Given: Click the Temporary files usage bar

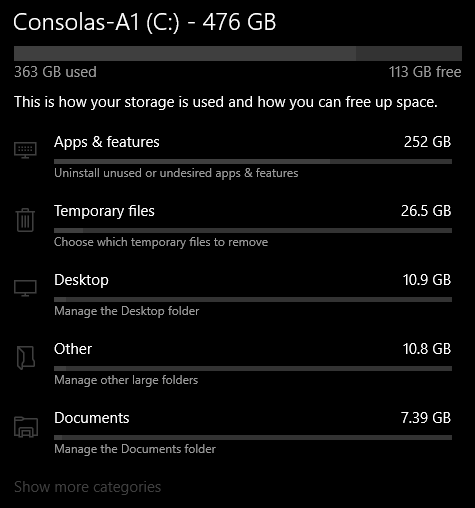Looking at the screenshot, I should (x=253, y=231).
